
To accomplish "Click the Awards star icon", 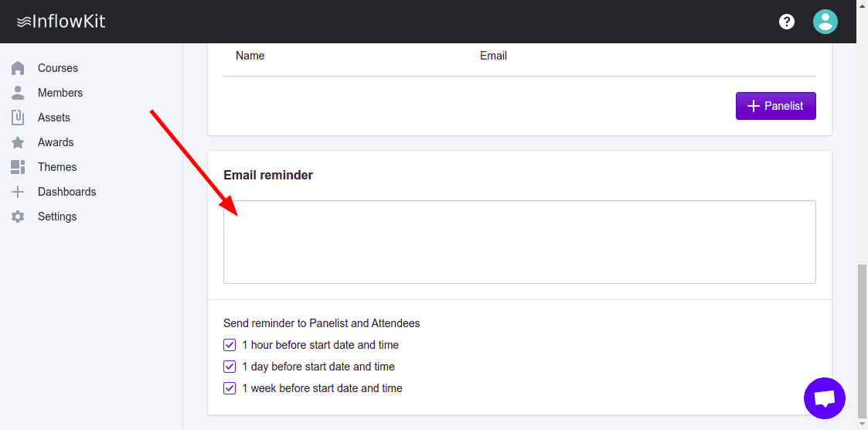I will tap(19, 142).
